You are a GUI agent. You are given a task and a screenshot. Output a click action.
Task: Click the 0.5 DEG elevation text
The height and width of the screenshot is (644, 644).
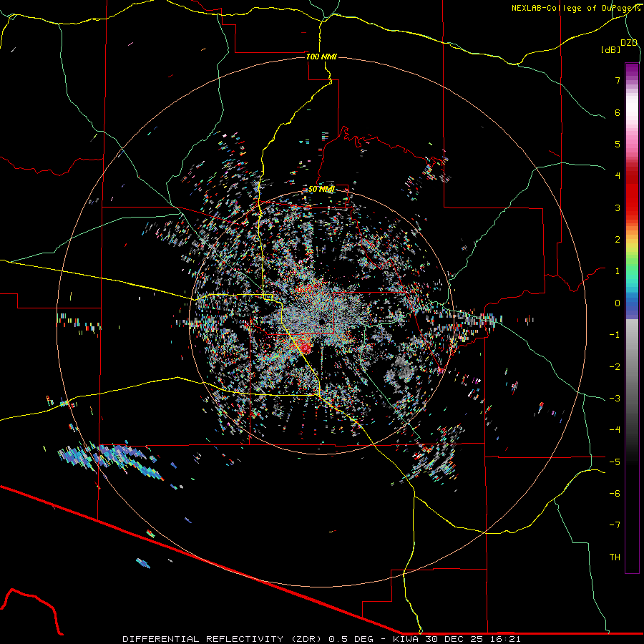click(x=351, y=639)
